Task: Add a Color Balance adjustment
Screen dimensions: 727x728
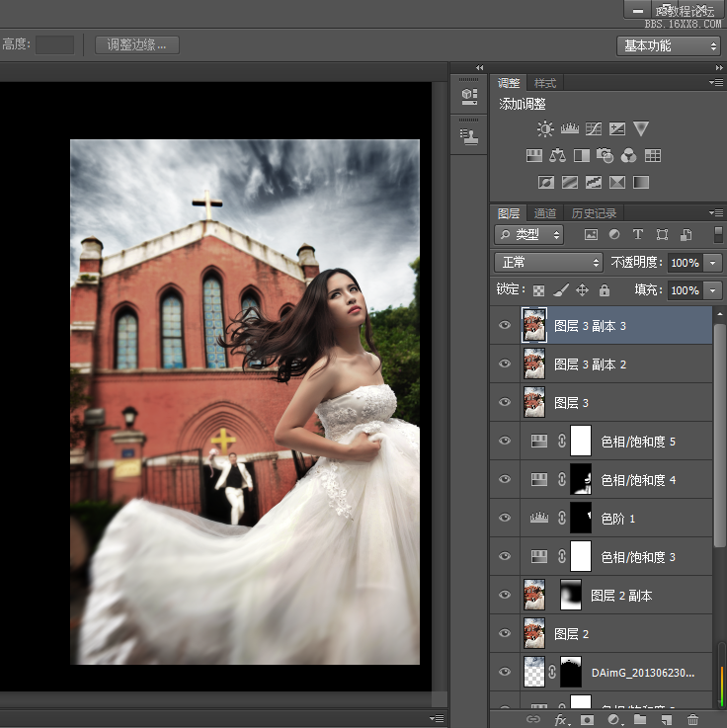Action: tap(557, 155)
